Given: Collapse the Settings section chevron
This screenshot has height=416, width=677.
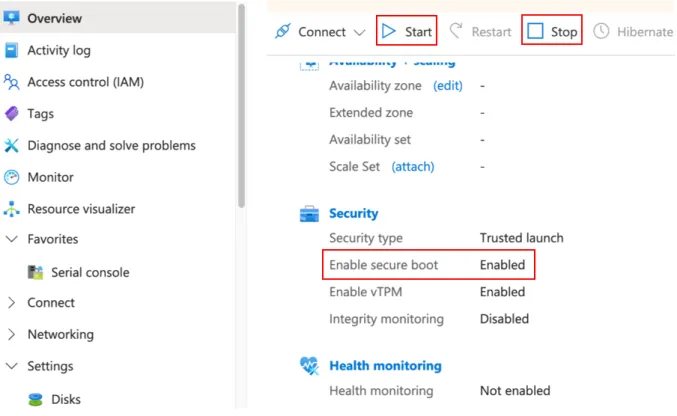Looking at the screenshot, I should (x=12, y=366).
